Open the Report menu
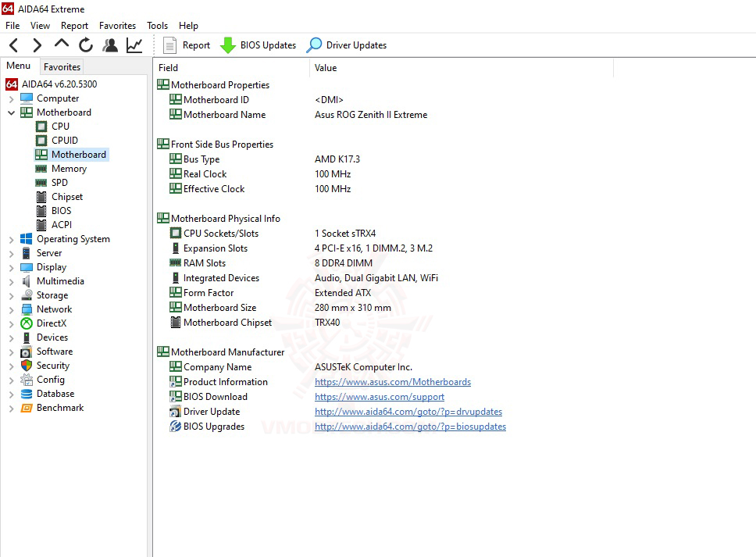The height and width of the screenshot is (557, 756). [x=74, y=26]
